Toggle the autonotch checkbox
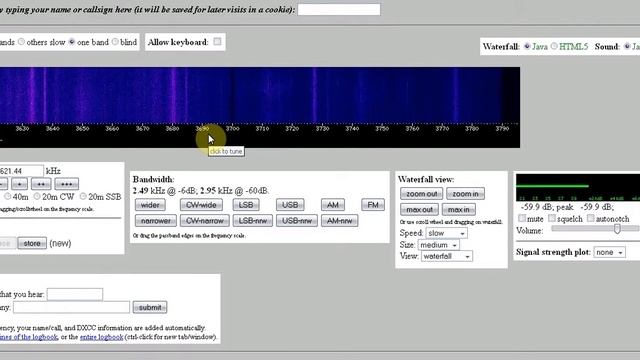This screenshot has width=640, height=360. click(590, 218)
